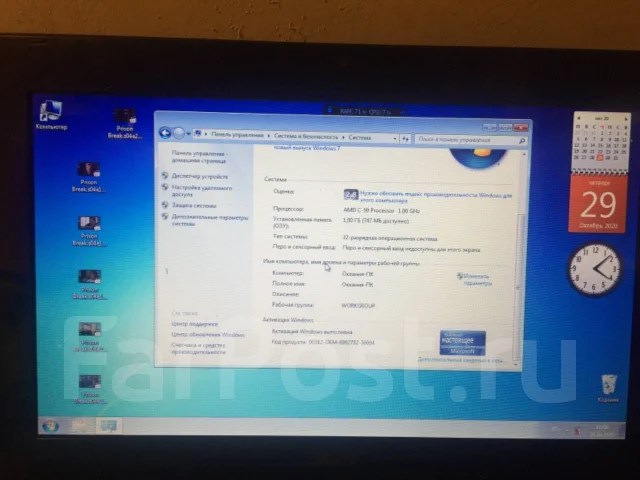Open Панель управления - домашняя страница link

pos(199,157)
